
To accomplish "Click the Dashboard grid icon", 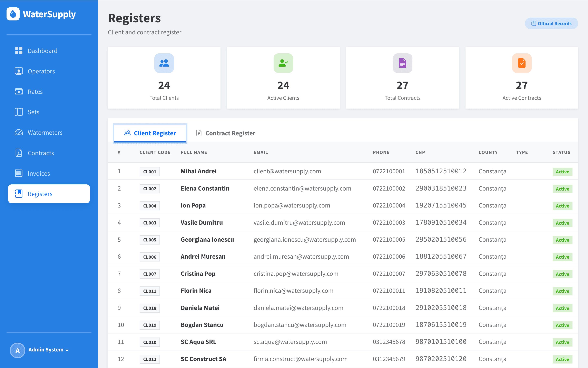I will (19, 51).
